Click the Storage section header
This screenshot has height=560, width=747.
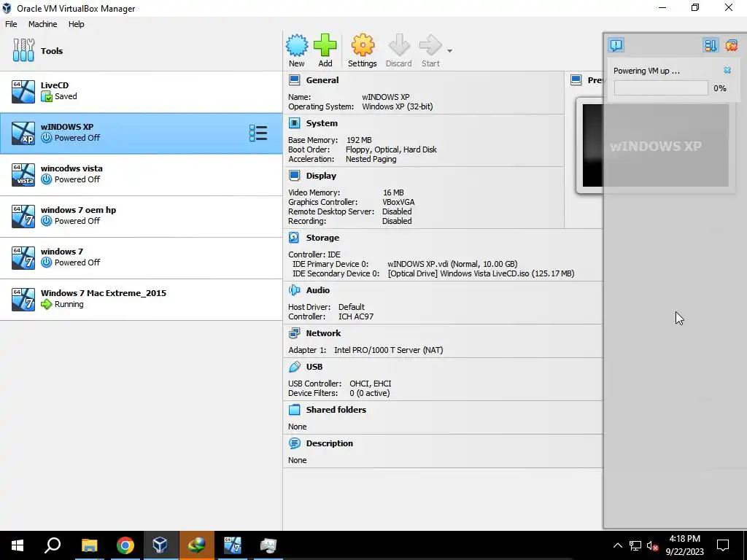point(322,238)
